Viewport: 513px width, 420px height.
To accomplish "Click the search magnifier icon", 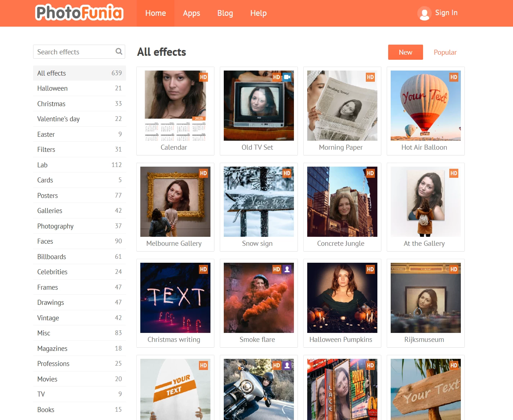I will (119, 51).
